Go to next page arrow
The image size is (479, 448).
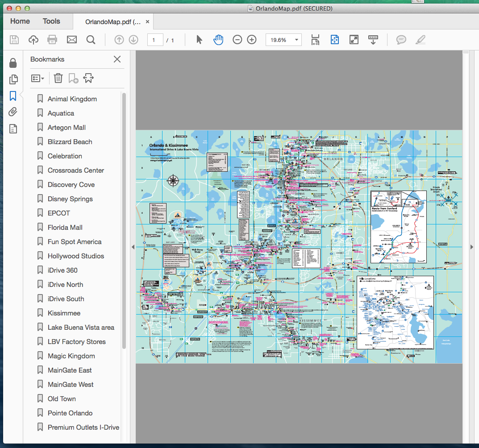[133, 40]
